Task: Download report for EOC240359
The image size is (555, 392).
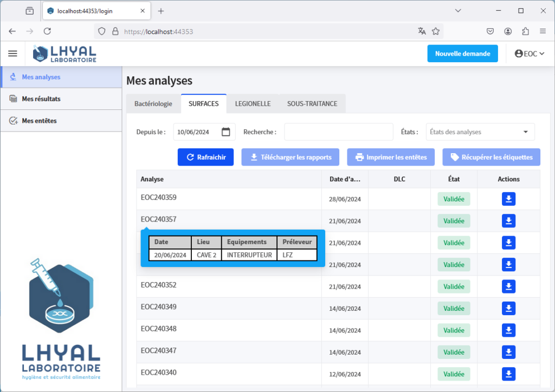Action: pos(508,199)
